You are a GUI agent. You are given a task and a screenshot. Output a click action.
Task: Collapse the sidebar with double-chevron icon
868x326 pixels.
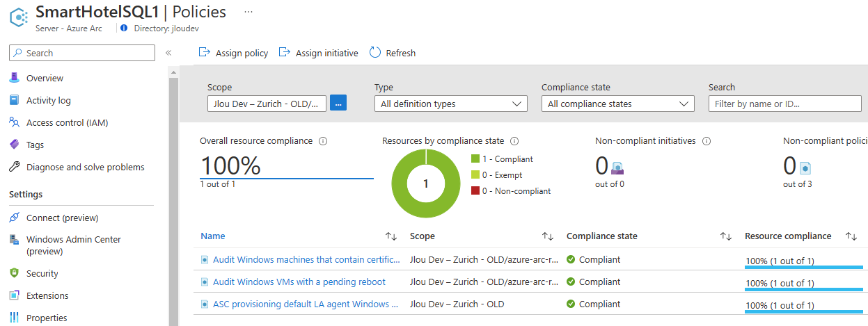168,53
